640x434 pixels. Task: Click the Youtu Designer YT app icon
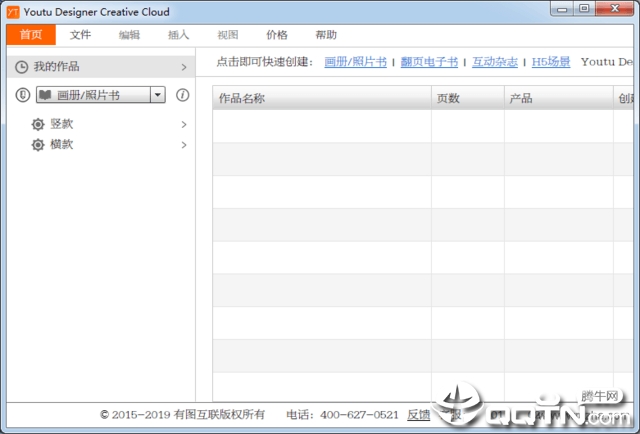pyautogui.click(x=13, y=12)
